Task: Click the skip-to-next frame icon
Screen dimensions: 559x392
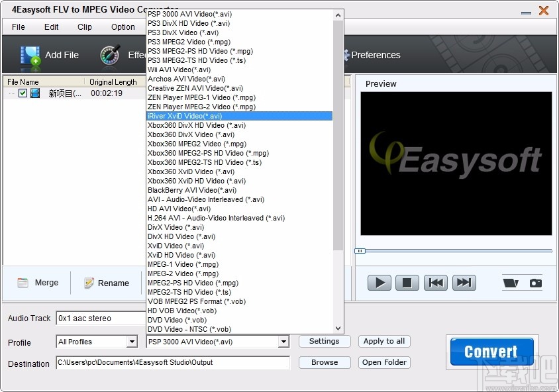Action: [464, 282]
